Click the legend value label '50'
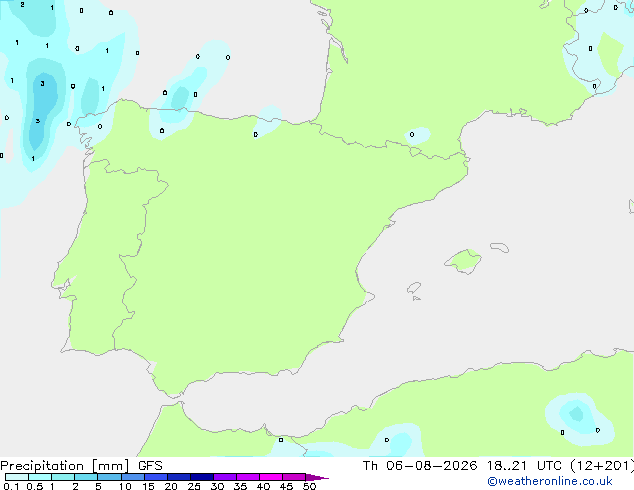The width and height of the screenshot is (634, 490). 309,486
